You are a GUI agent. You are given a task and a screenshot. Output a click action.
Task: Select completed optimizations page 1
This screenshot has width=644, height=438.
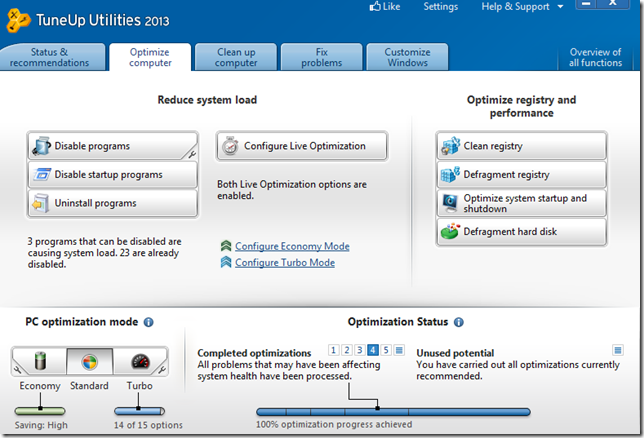click(x=333, y=350)
